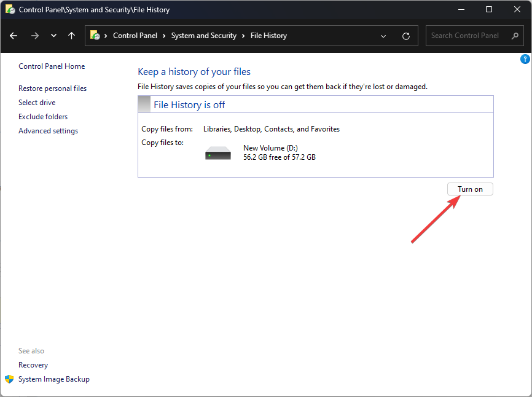532x397 pixels.
Task: Open Advanced settings link
Action: (x=48, y=131)
